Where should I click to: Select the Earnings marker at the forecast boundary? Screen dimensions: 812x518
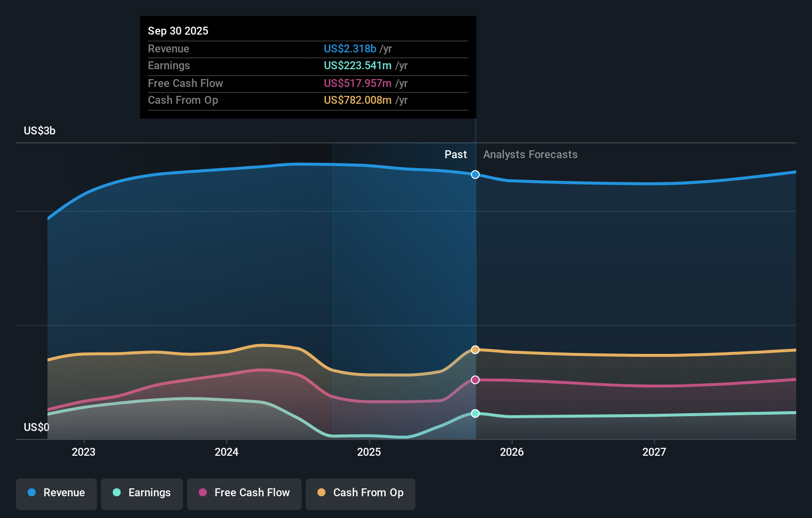[475, 414]
